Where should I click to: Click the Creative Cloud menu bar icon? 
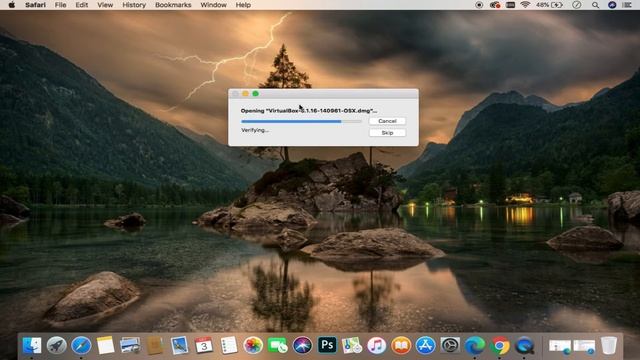[x=495, y=5]
